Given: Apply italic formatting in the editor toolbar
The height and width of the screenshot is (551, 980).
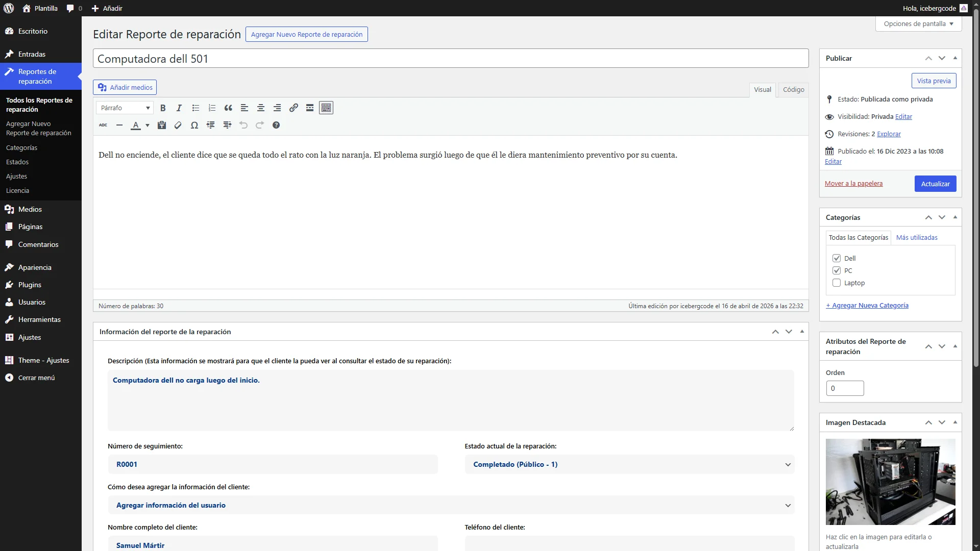Looking at the screenshot, I should [x=179, y=108].
